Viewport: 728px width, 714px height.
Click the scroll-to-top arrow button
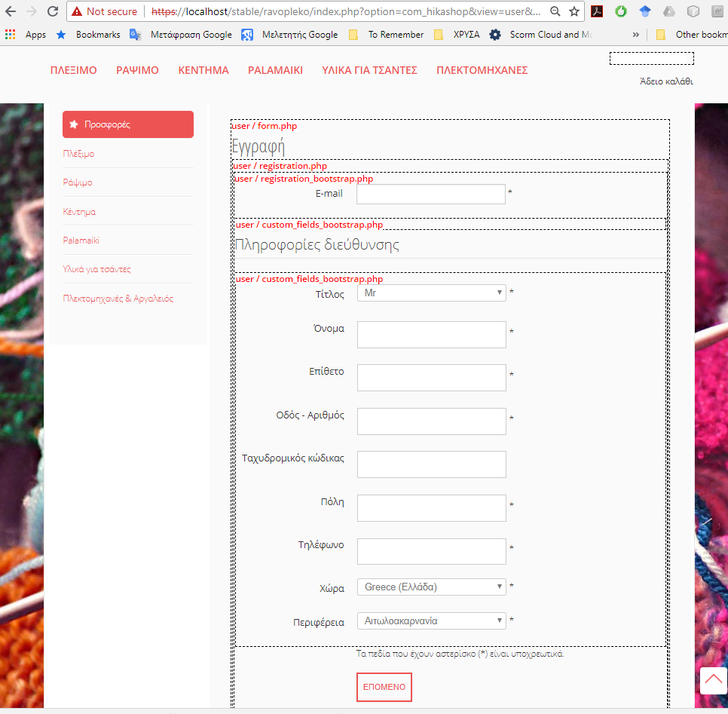click(714, 681)
